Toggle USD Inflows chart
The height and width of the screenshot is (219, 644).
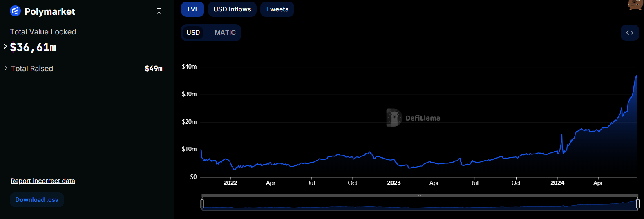[x=232, y=9]
